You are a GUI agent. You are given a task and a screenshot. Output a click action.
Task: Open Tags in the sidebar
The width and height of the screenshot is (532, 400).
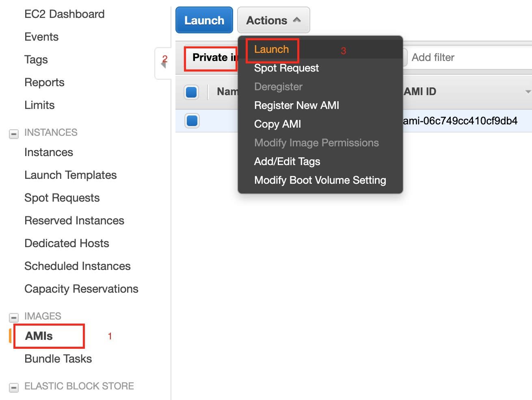point(36,60)
